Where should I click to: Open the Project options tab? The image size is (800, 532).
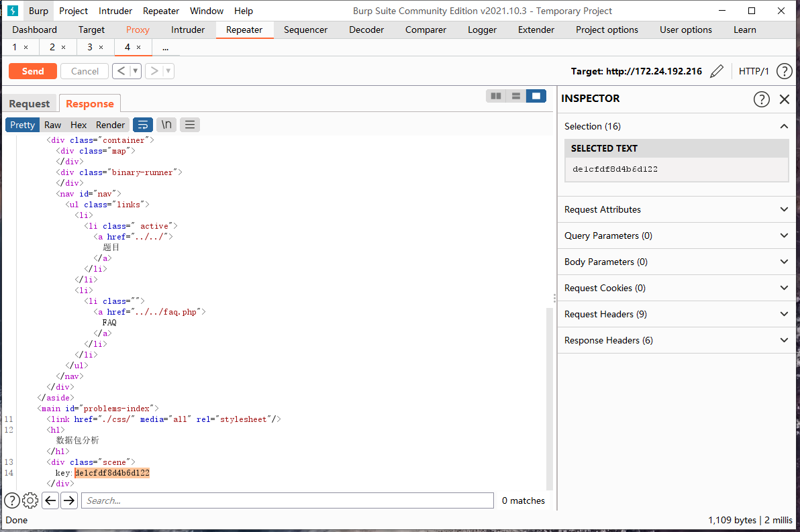[x=607, y=30]
